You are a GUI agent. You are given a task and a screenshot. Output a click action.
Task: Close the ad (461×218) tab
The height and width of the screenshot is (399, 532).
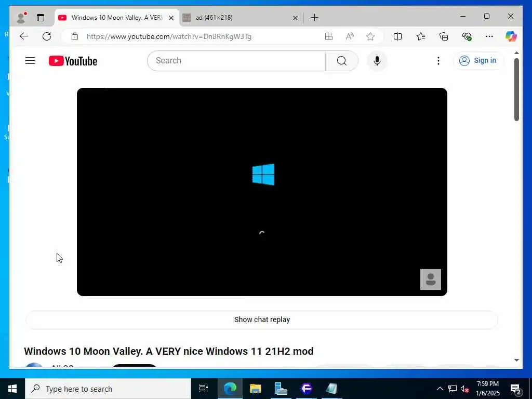(295, 18)
